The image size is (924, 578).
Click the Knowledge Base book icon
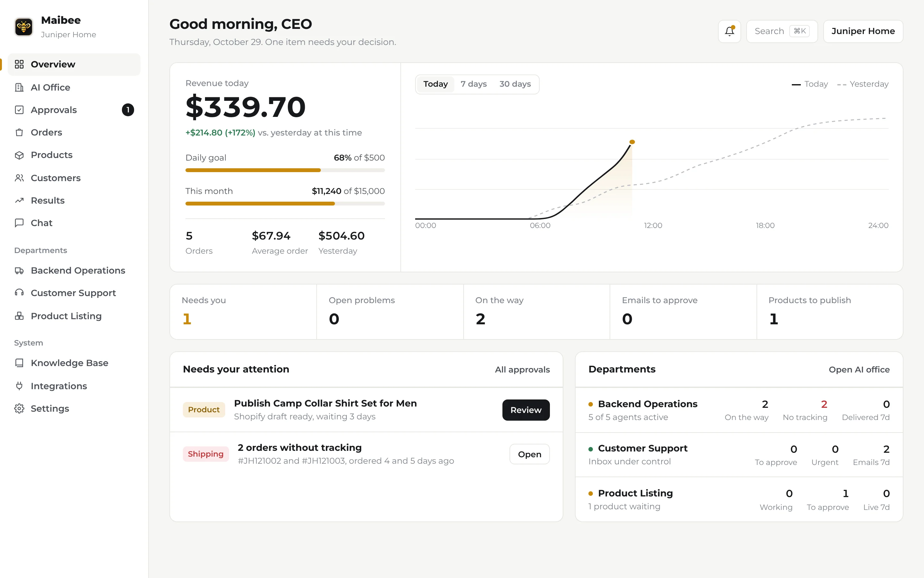coord(19,363)
